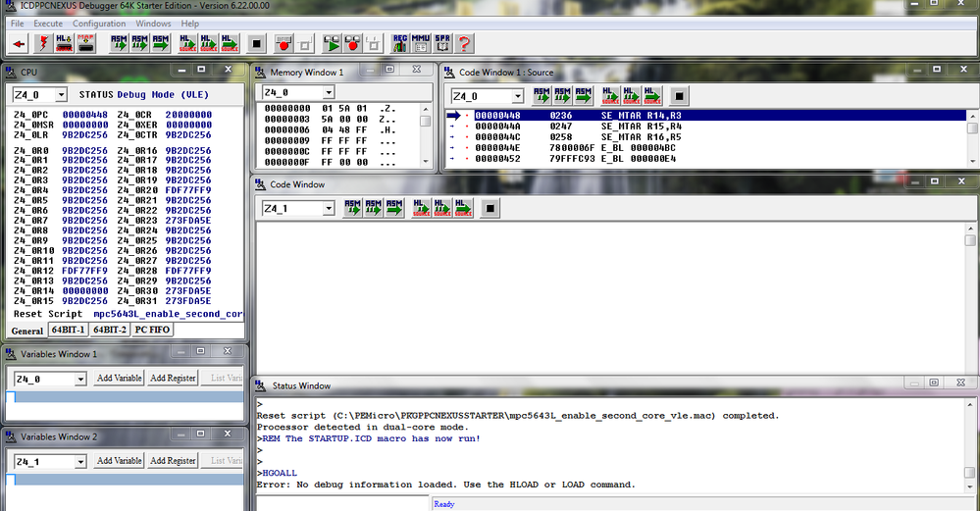980x511 pixels.
Task: Click Add Register in Variables Window 1
Action: coord(173,378)
